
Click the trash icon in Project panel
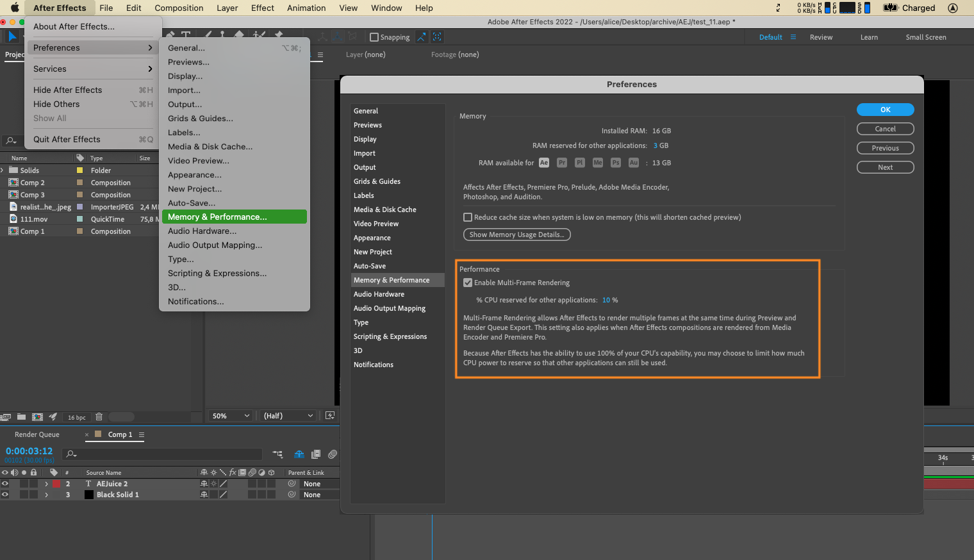[99, 416]
